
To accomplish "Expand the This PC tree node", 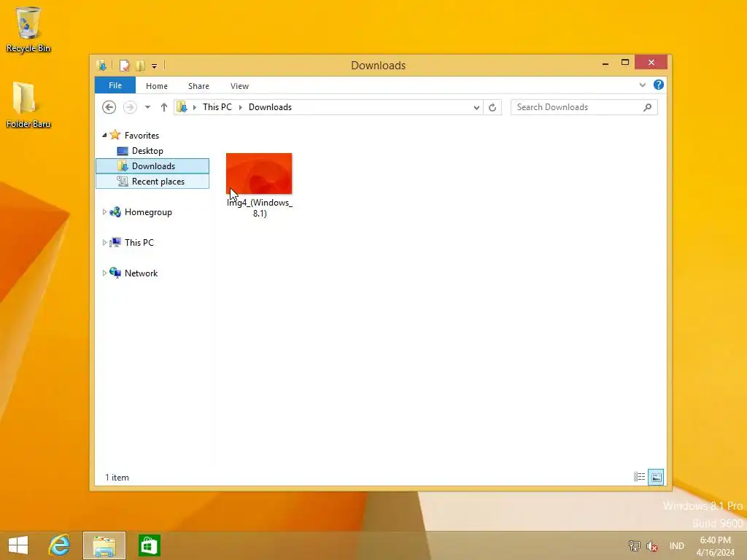I will 104,242.
